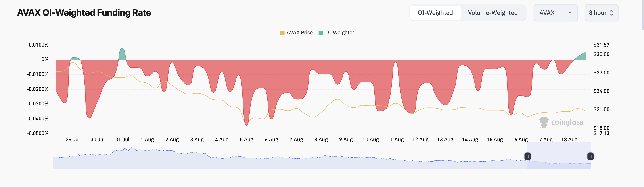Switch to the Volume-Weighted tab

pyautogui.click(x=493, y=13)
